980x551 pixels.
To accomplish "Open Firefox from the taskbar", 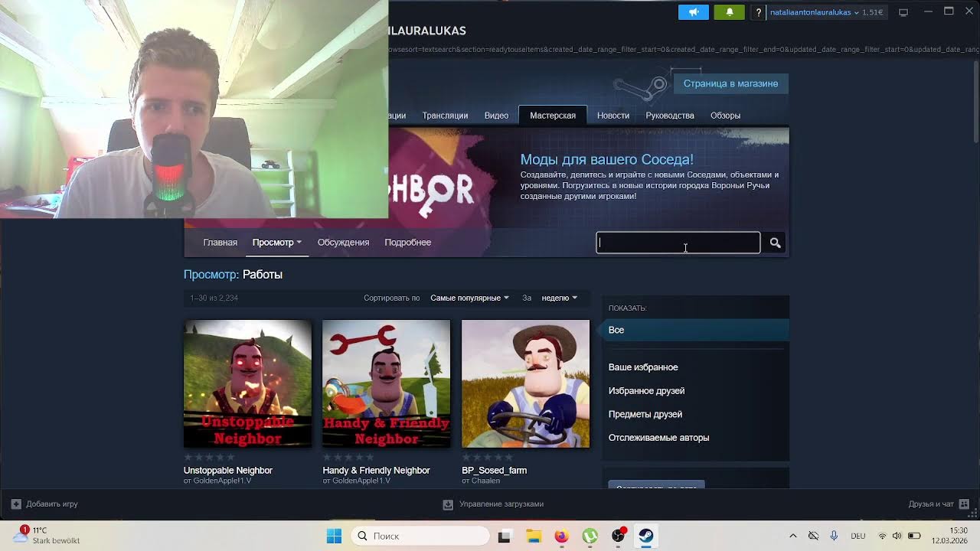I will point(561,536).
